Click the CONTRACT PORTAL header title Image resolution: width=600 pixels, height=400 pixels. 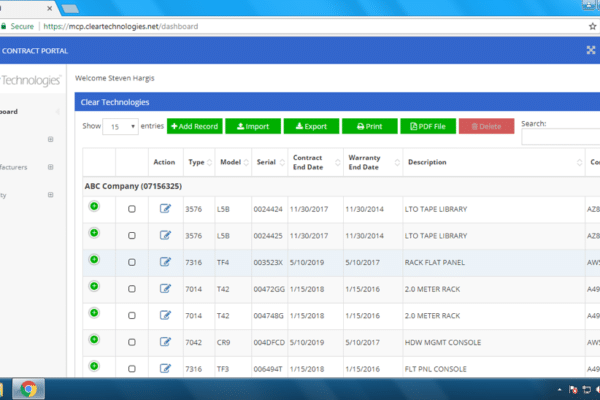click(35, 51)
